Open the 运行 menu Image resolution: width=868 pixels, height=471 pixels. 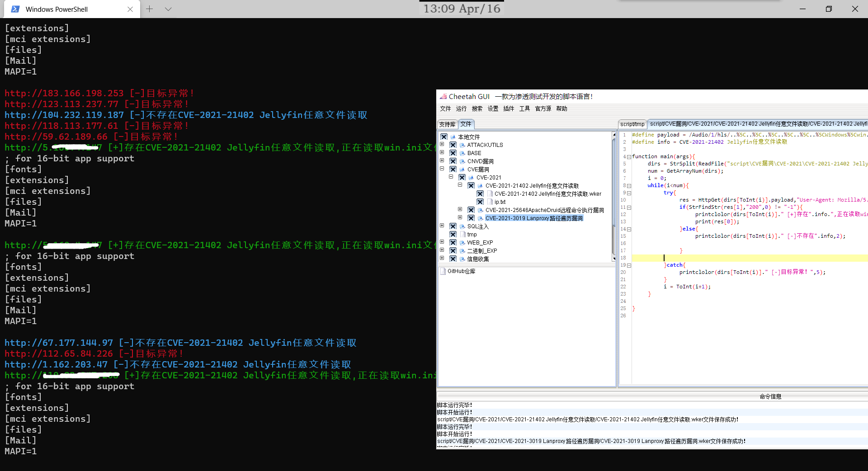point(462,109)
